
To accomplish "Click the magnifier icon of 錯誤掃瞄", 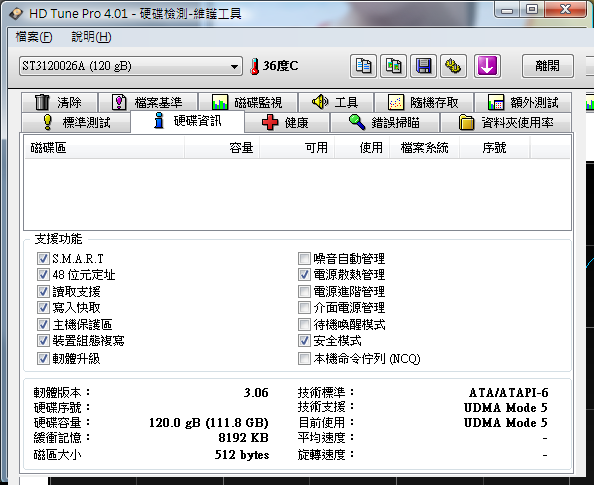I will click(356, 122).
